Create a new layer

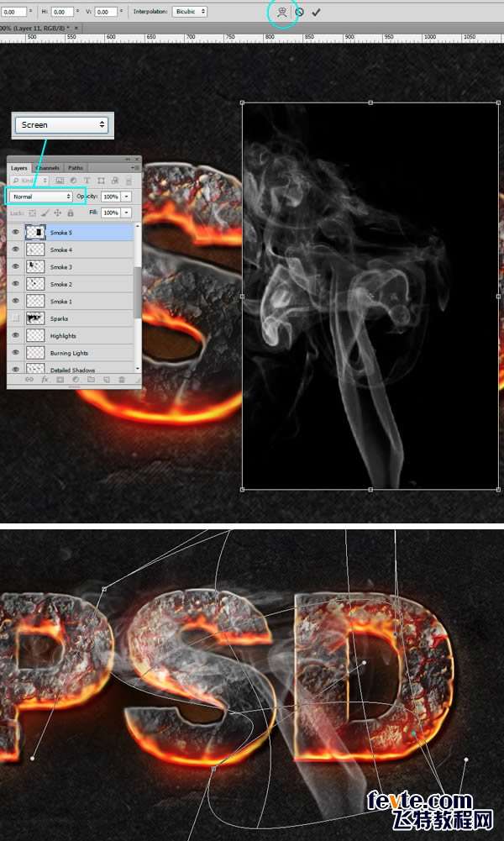point(106,379)
